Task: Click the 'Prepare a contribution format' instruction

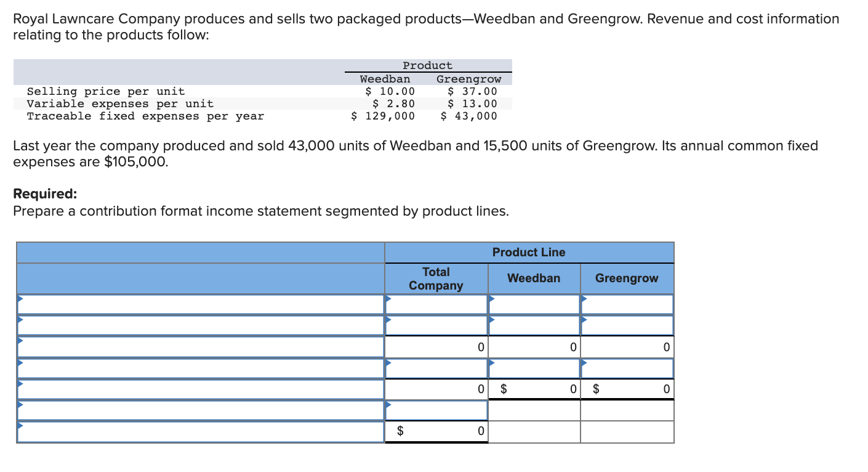Action: point(261,211)
